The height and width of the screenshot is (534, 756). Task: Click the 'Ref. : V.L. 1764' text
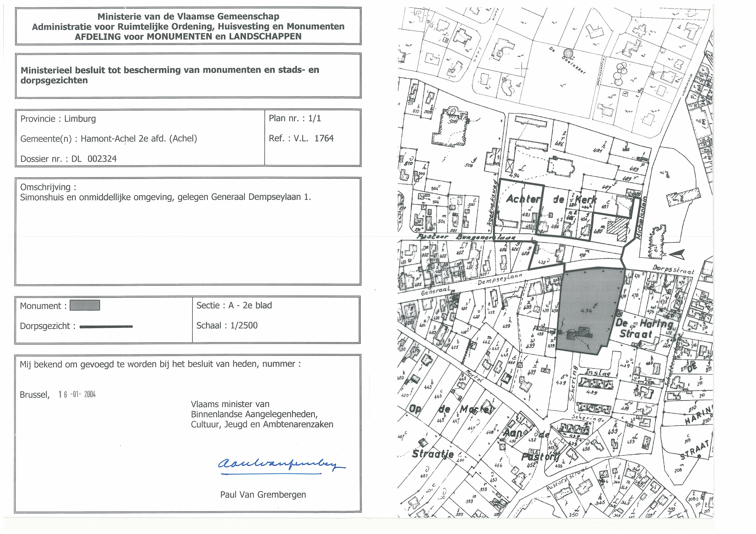click(x=301, y=138)
